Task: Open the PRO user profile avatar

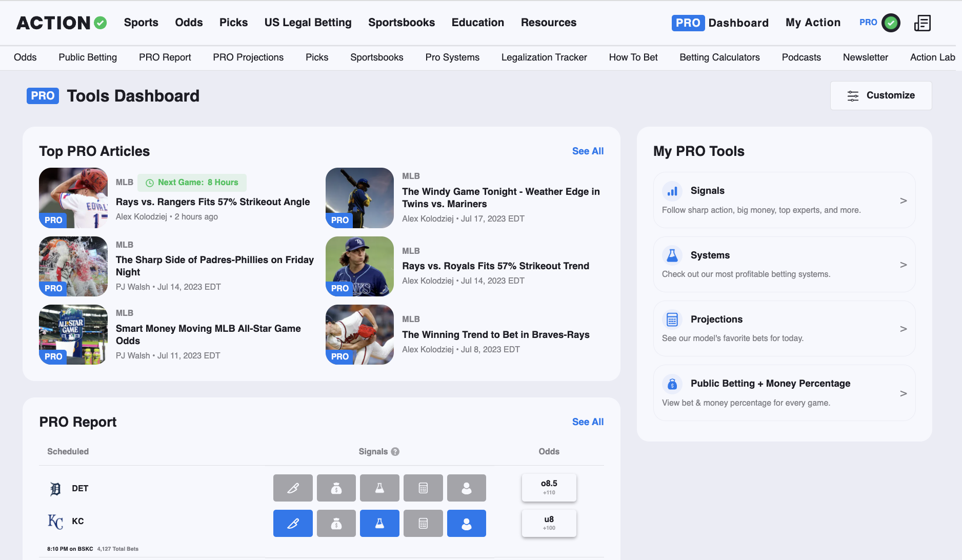Action: click(891, 23)
